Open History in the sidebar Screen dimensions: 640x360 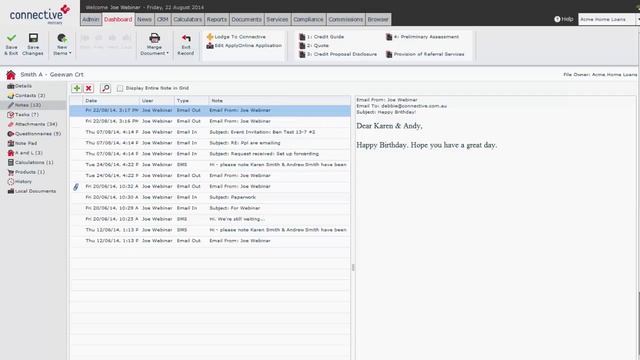[x=20, y=182]
